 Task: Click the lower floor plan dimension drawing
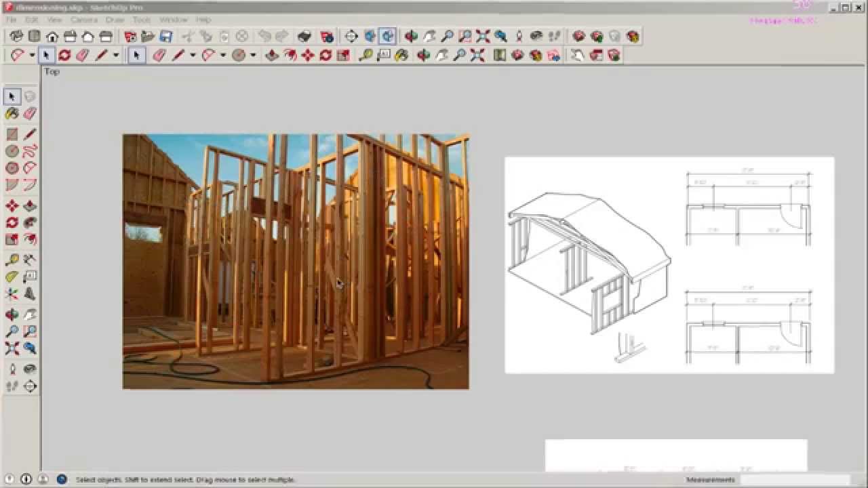click(x=749, y=326)
